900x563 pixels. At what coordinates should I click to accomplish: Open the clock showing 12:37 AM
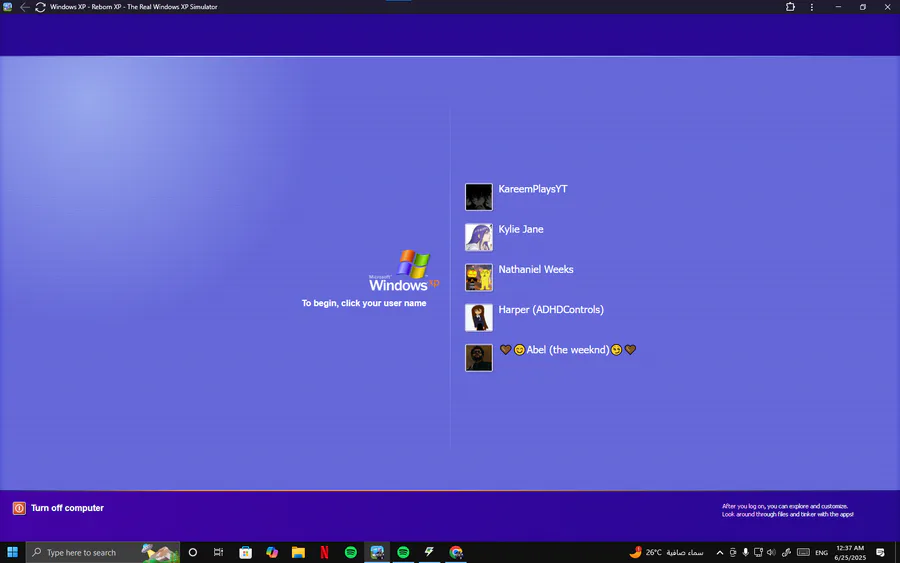(849, 553)
